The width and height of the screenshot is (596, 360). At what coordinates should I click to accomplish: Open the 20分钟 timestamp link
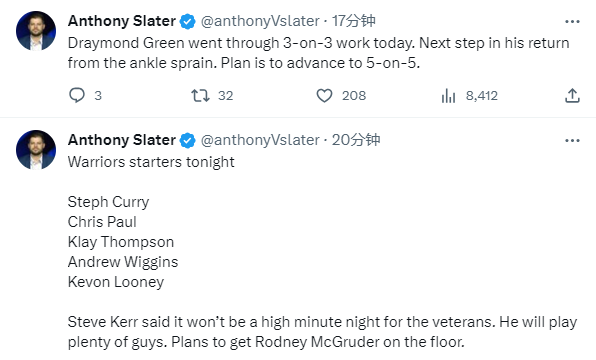[x=356, y=140]
